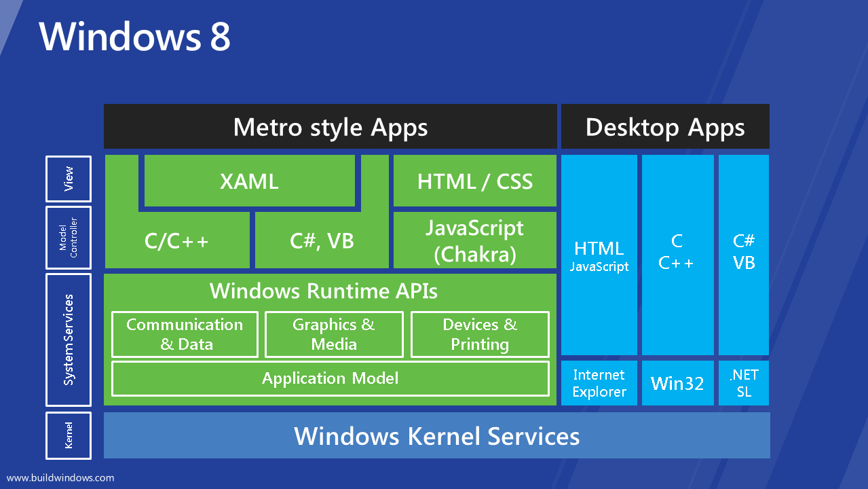Click the JavaScript (Chakra) block
The width and height of the screenshot is (868, 489).
tap(474, 240)
